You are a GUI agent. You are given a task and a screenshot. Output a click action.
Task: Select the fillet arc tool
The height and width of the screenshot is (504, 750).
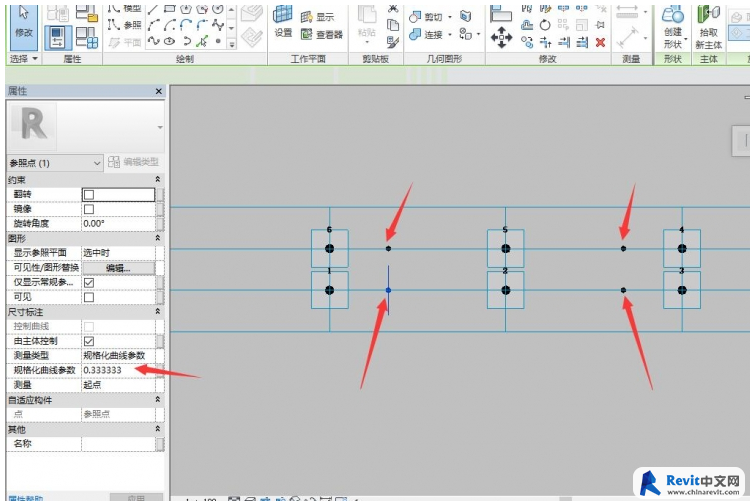(x=202, y=25)
